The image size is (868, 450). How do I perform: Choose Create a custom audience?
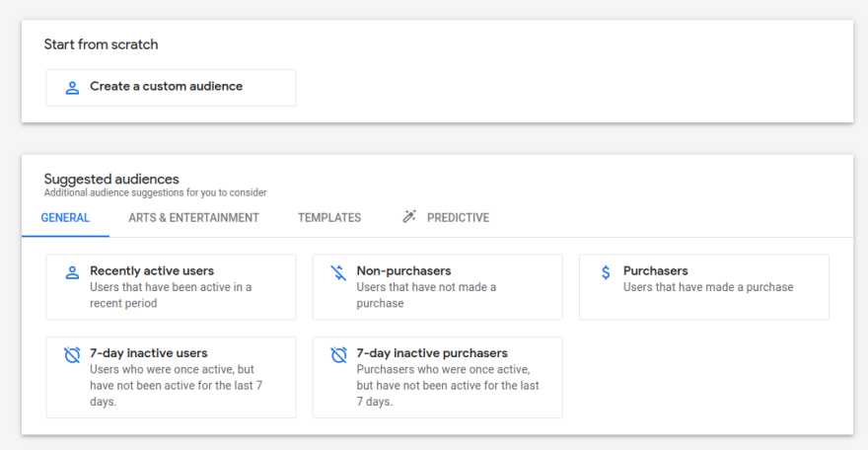(171, 88)
